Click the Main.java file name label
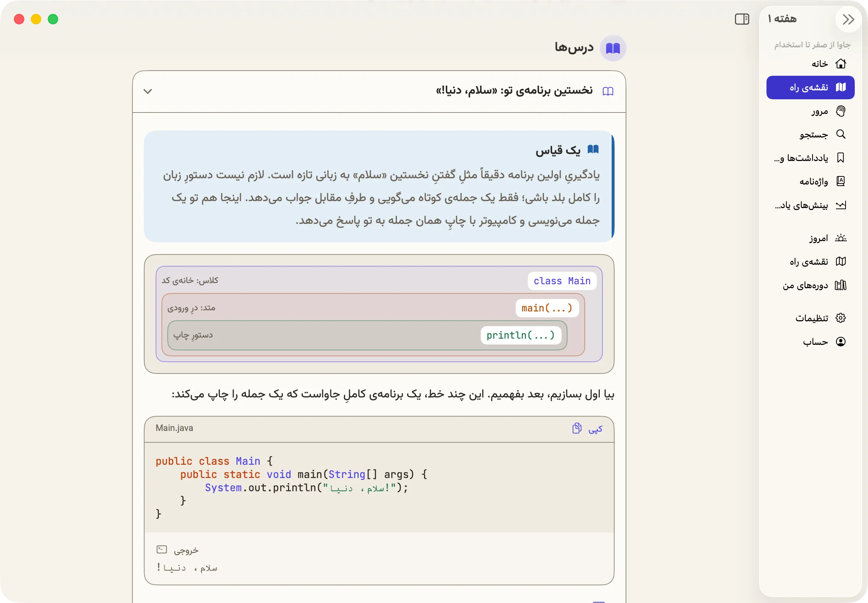 coord(174,428)
